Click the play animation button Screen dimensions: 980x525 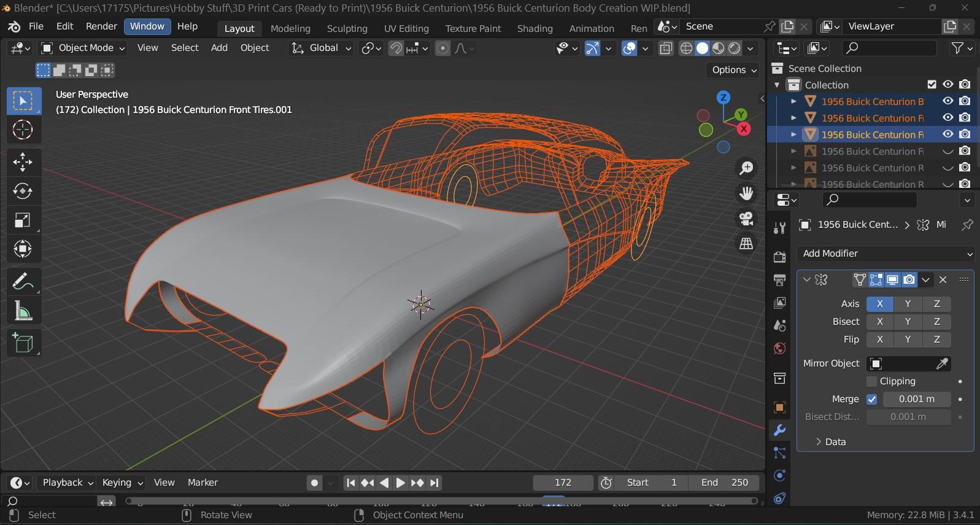[400, 483]
